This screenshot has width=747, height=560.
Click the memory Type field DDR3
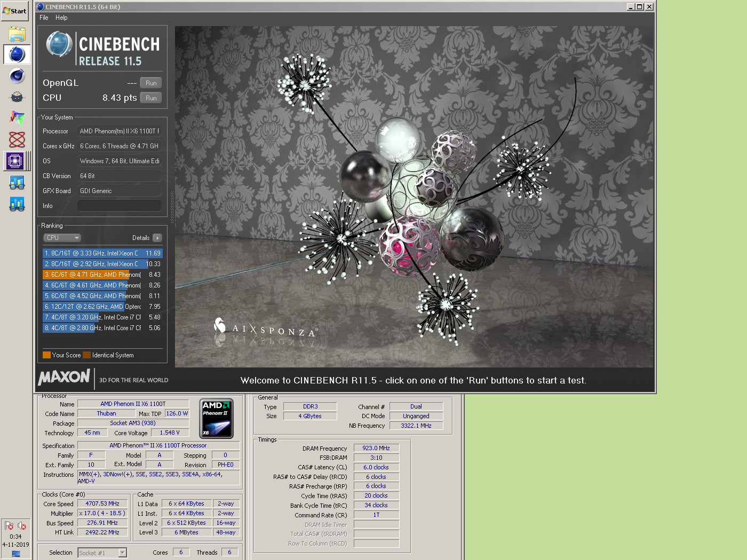(310, 406)
